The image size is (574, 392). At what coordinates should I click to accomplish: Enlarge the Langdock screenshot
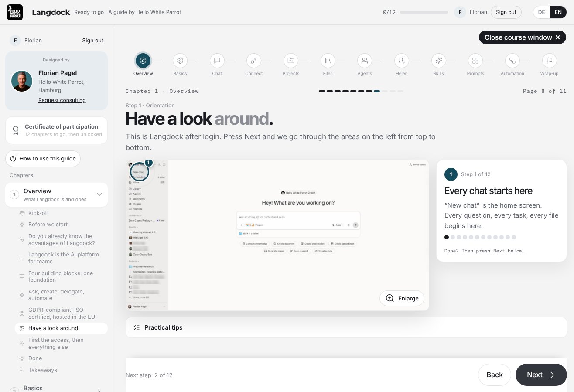402,298
